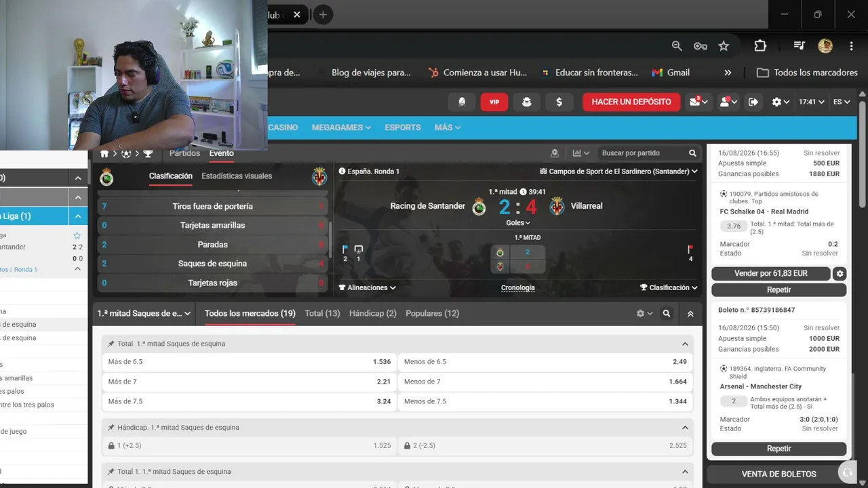Open the MEGAGAMES menu
Image resolution: width=868 pixels, height=488 pixels.
pos(341,127)
